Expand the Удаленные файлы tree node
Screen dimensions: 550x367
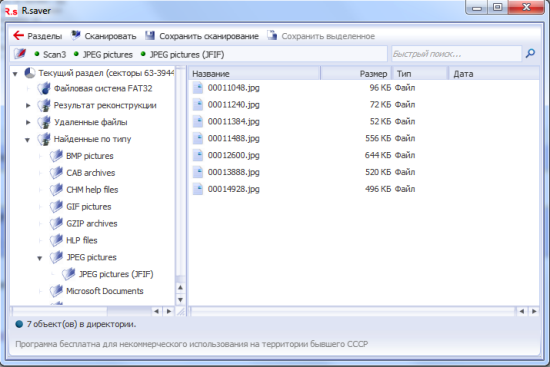coord(28,122)
